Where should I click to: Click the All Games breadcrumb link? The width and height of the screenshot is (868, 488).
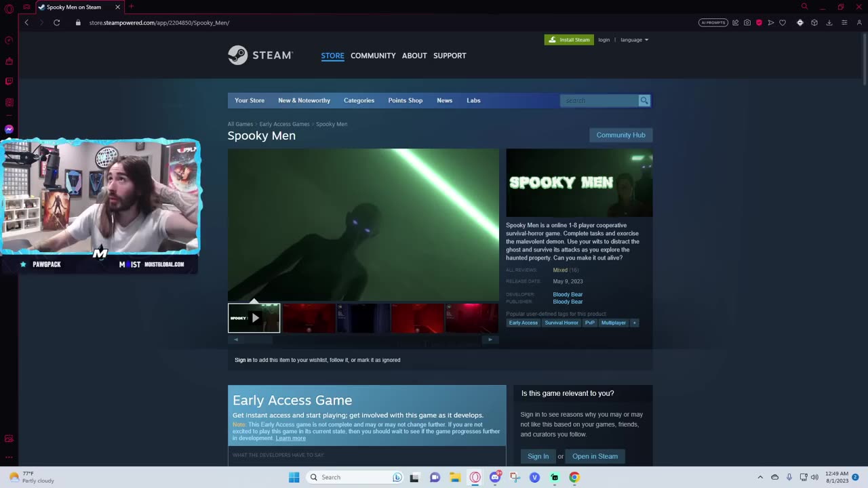coord(240,124)
